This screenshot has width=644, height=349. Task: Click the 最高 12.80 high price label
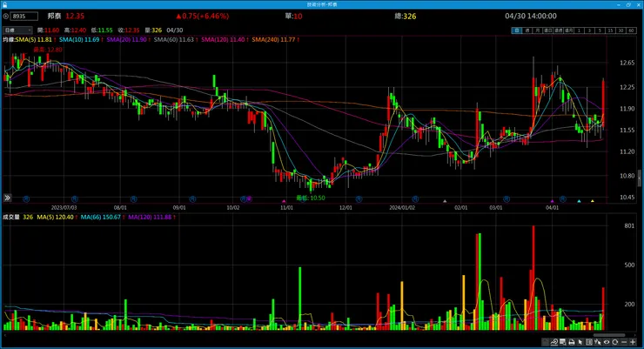click(48, 50)
